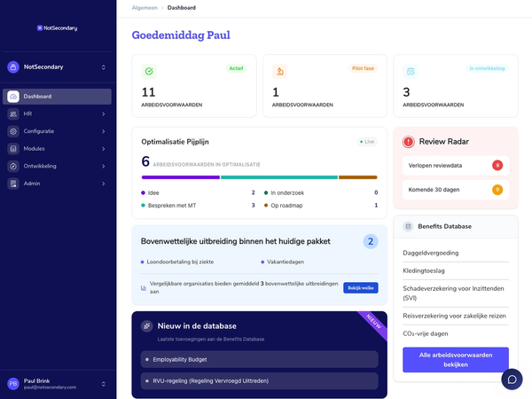Click the Actief status badge
The image size is (532, 399).
236,68
